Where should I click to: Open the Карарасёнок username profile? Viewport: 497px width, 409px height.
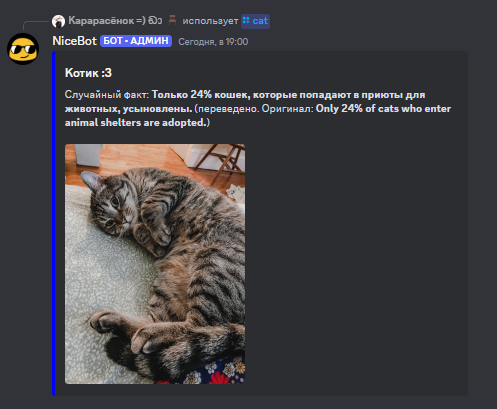point(107,21)
